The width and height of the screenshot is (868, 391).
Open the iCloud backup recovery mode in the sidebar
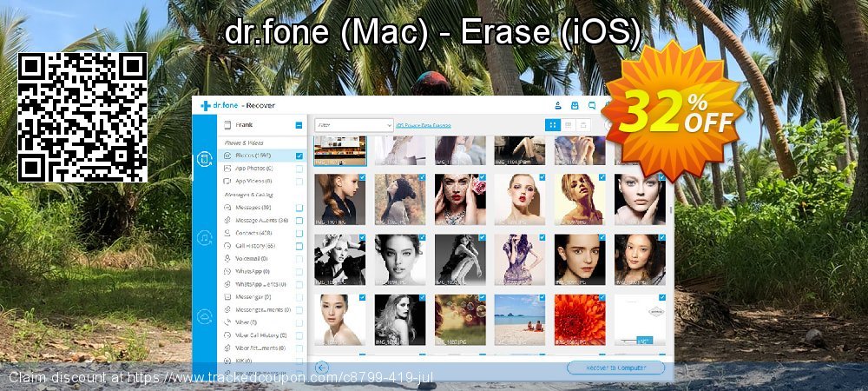coord(204,317)
